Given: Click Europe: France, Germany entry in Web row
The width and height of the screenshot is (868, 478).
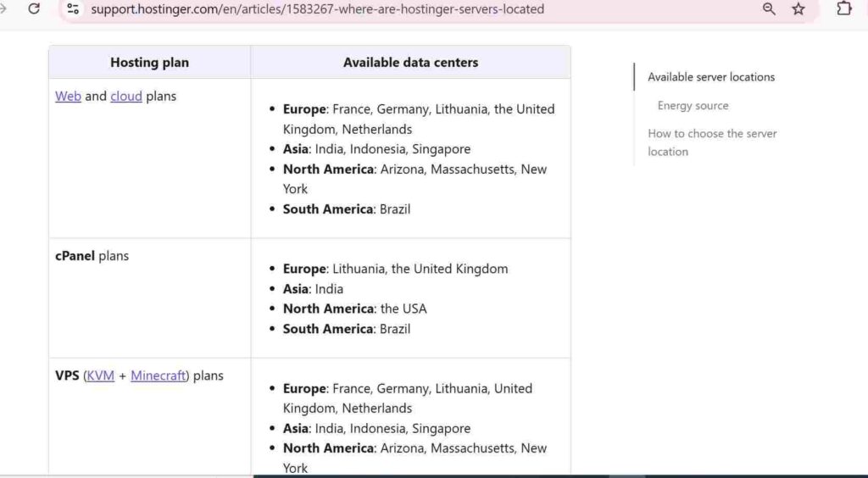Looking at the screenshot, I should coord(419,119).
